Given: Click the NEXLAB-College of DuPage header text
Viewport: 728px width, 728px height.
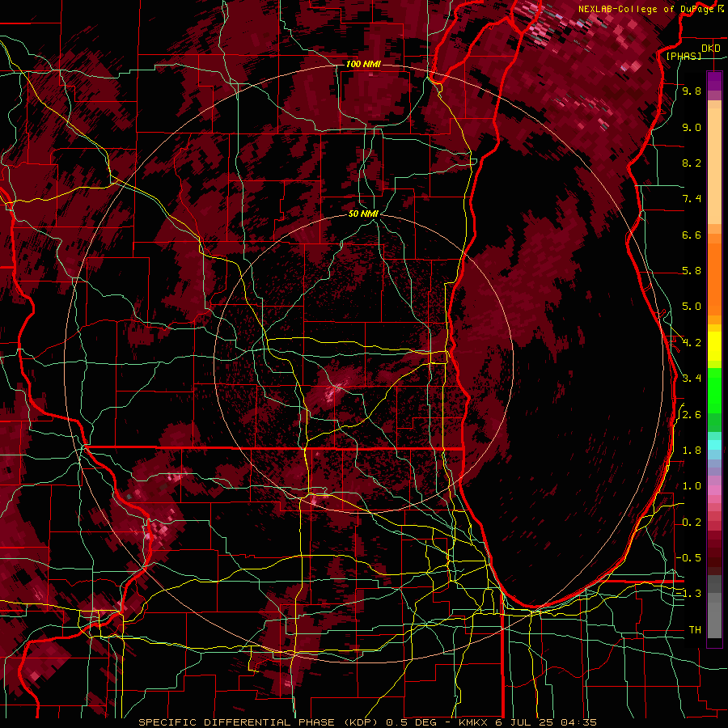Looking at the screenshot, I should point(647,9).
